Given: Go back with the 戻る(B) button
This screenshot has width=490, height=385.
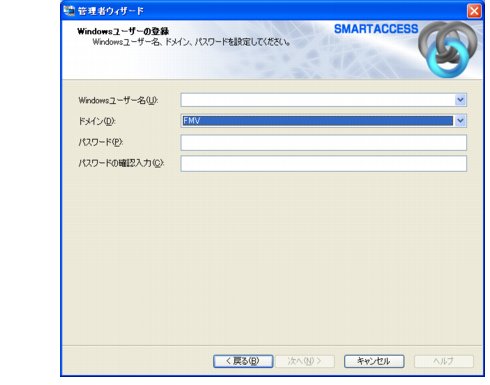Looking at the screenshot, I should (243, 361).
